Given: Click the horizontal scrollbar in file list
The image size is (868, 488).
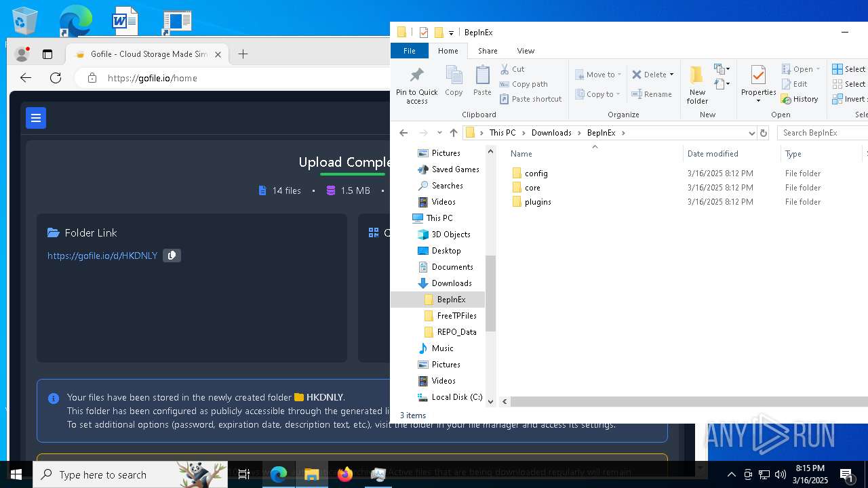Looking at the screenshot, I should click(x=688, y=402).
